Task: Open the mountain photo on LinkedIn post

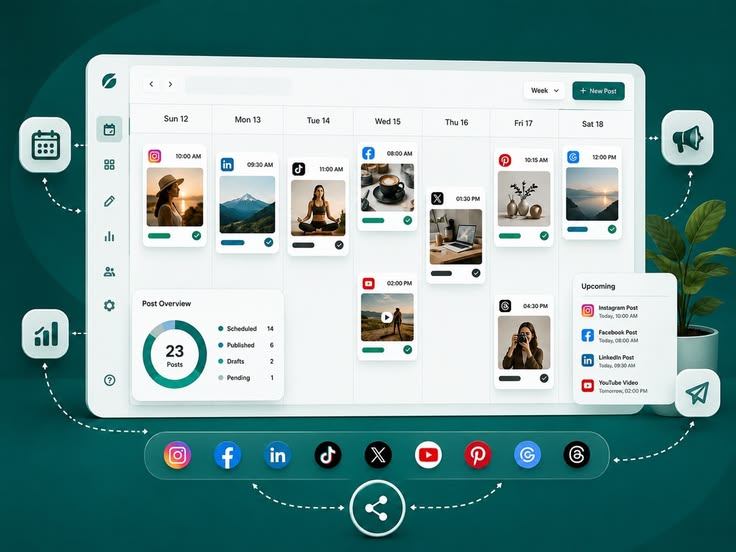Action: pyautogui.click(x=247, y=205)
